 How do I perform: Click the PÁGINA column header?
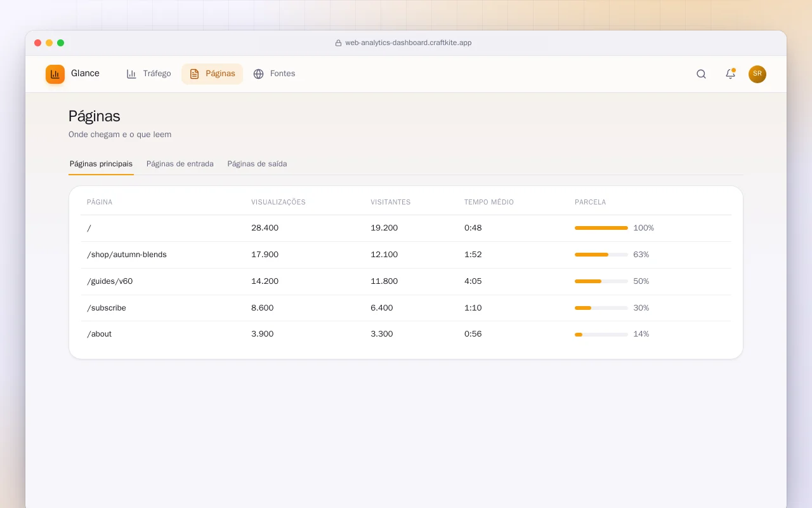(x=100, y=203)
